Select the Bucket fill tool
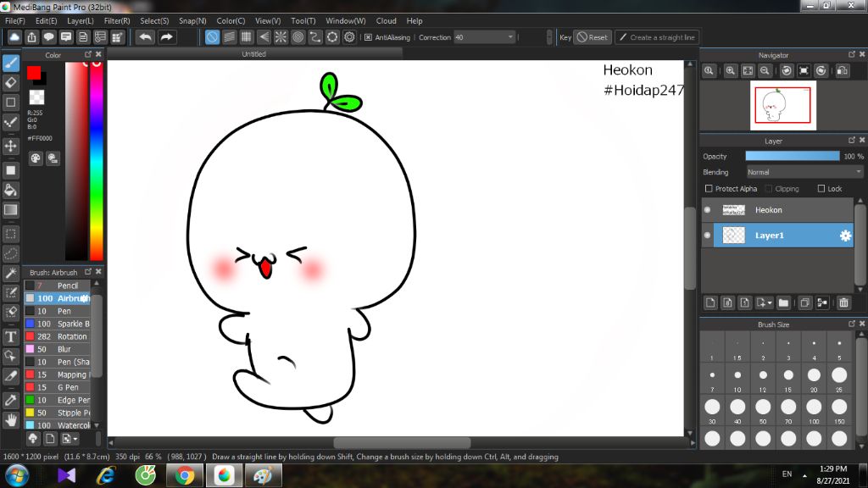This screenshot has width=868, height=488. [10, 191]
